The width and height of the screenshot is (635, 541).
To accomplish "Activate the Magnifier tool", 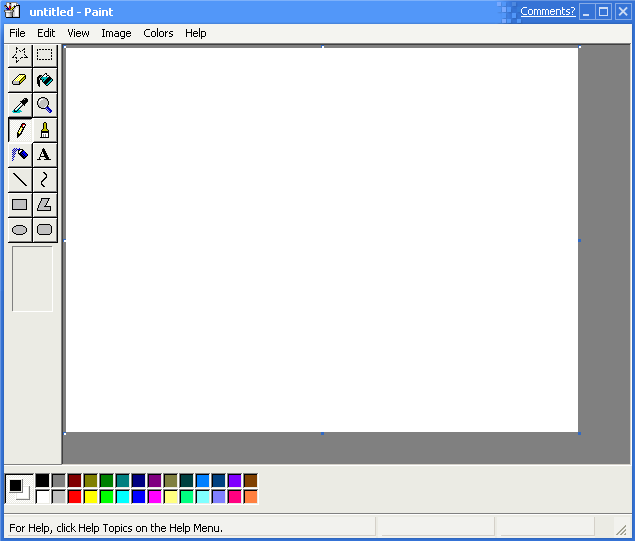I will (45, 105).
